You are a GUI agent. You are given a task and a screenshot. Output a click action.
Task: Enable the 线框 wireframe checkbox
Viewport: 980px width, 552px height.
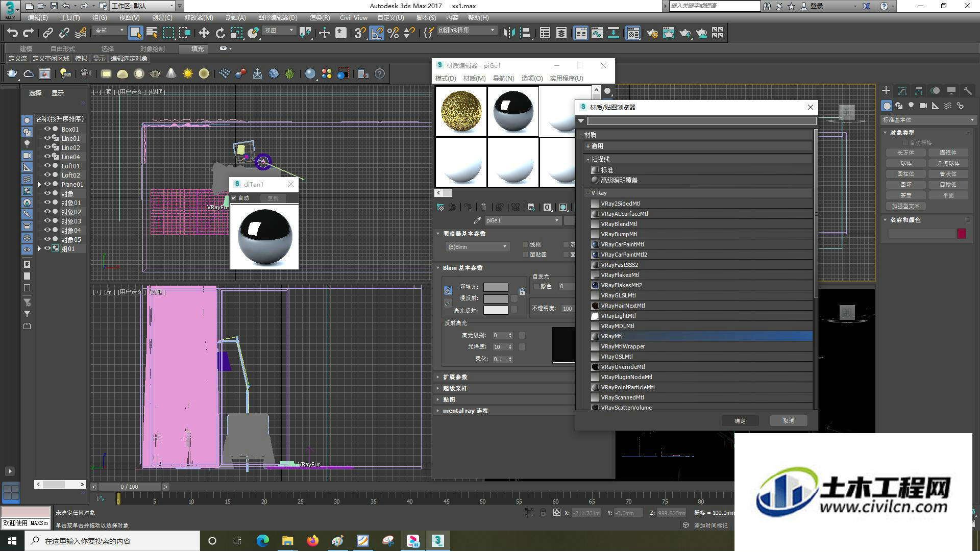pos(526,244)
